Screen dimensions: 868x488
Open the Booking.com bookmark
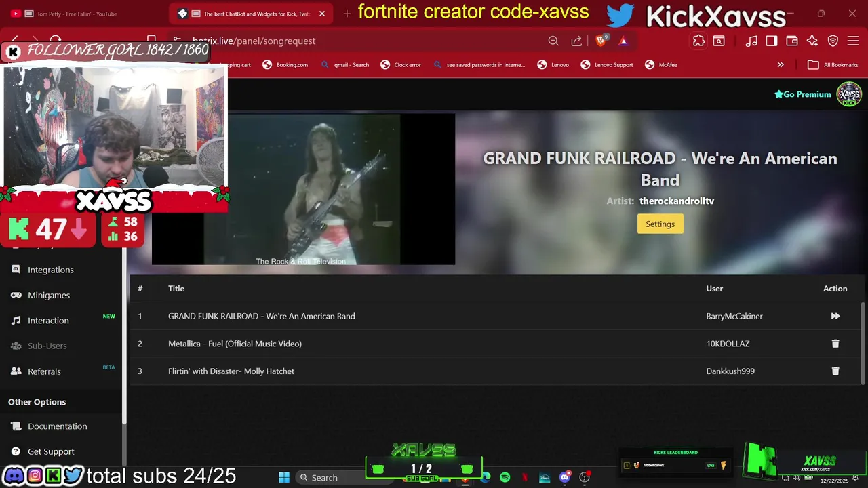click(x=285, y=65)
